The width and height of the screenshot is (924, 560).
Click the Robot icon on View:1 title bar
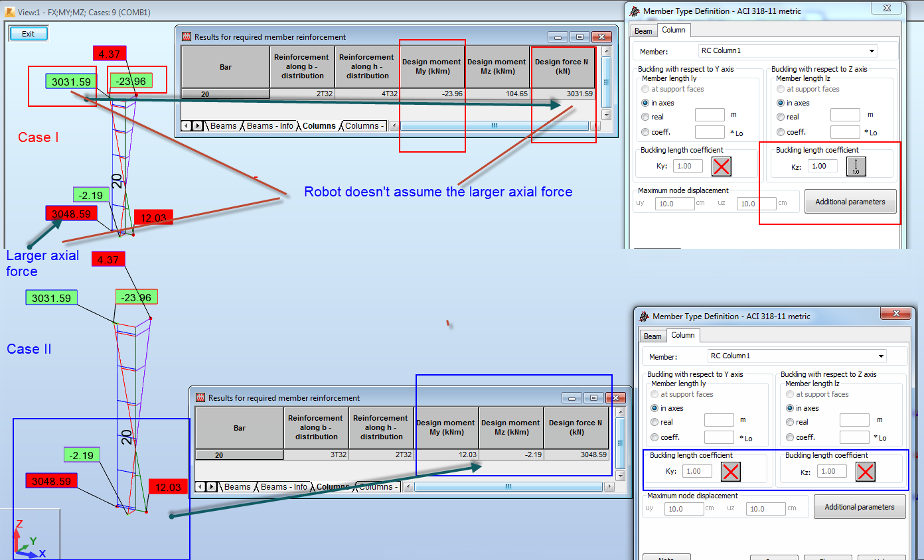coord(9,11)
